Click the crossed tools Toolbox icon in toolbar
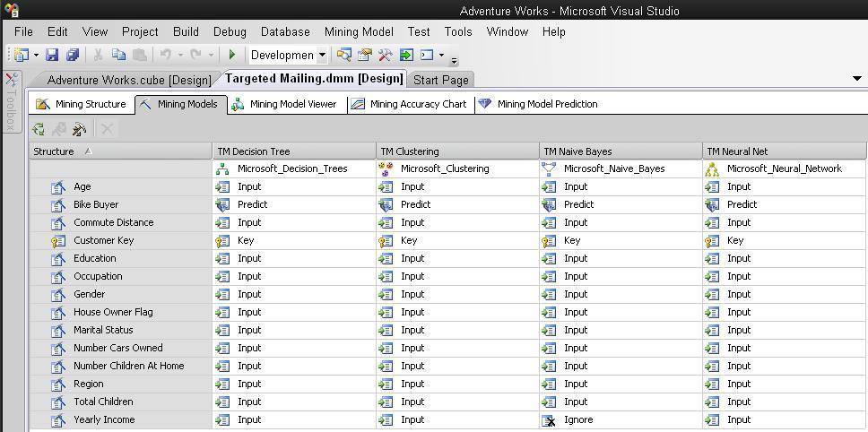The image size is (868, 432). tap(386, 55)
